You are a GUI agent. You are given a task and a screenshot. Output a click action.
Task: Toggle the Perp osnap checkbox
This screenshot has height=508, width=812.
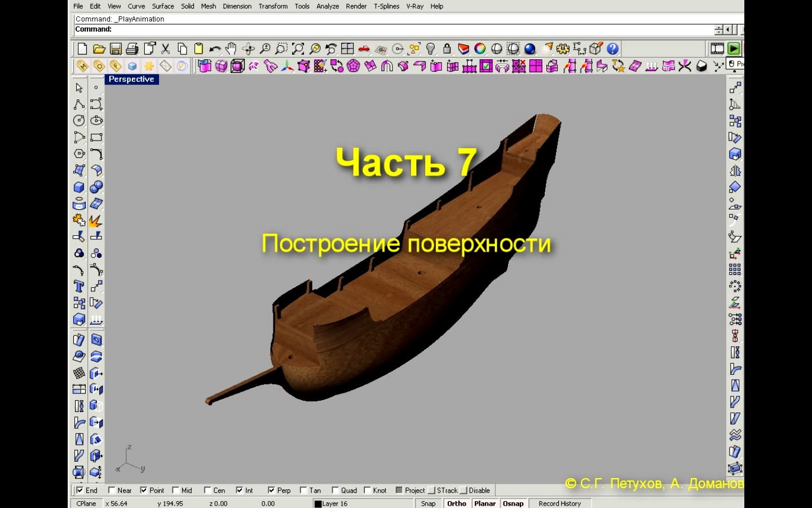[x=272, y=491]
